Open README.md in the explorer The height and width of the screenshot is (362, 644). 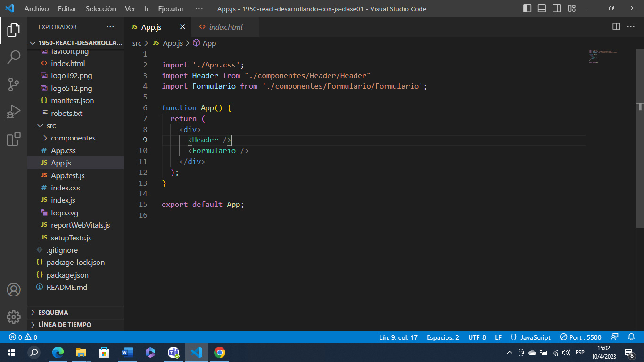pos(75,288)
